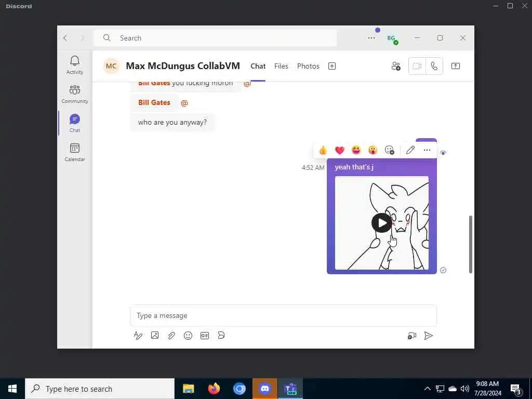
Task: Add a tab with plus icon
Action: pyautogui.click(x=332, y=66)
